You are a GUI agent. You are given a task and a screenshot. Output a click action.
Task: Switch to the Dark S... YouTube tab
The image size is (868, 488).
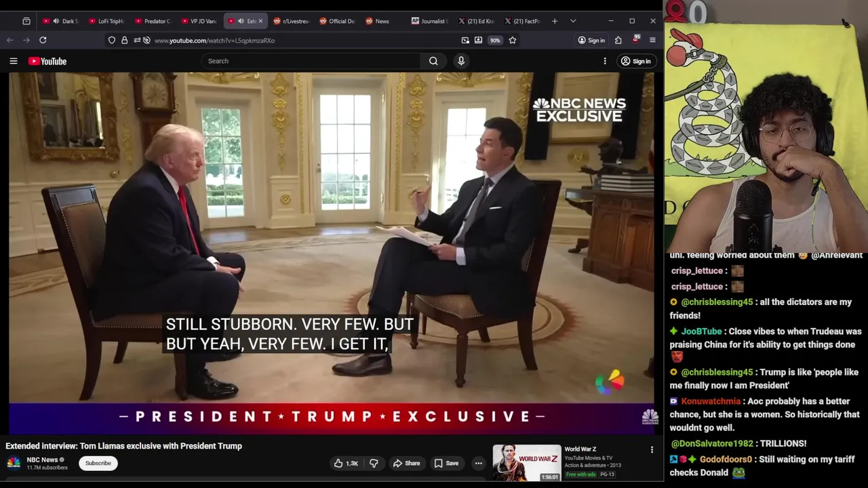pyautogui.click(x=60, y=21)
